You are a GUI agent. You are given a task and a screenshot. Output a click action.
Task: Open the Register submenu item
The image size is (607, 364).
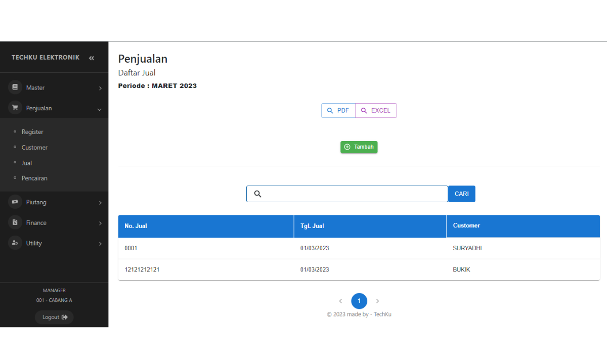[32, 132]
